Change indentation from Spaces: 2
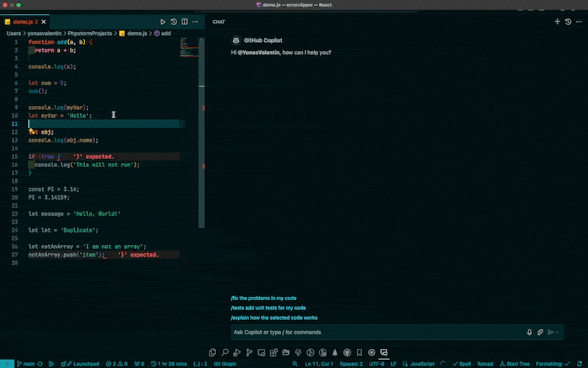 [x=351, y=364]
